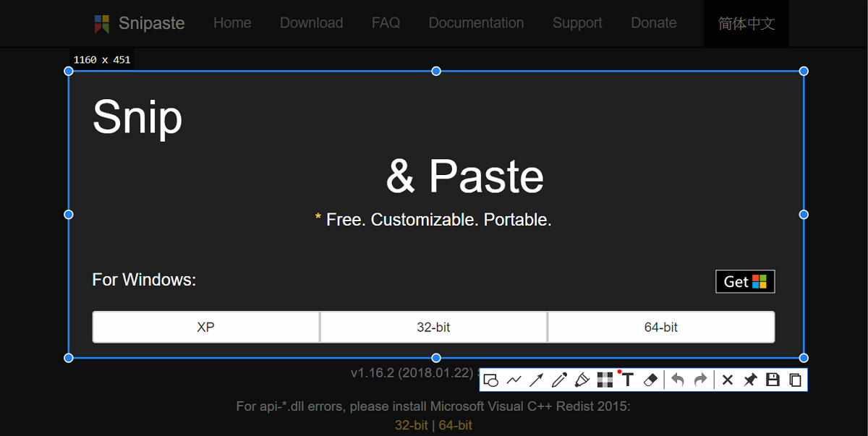
Task: Undo the last annotation
Action: [678, 380]
